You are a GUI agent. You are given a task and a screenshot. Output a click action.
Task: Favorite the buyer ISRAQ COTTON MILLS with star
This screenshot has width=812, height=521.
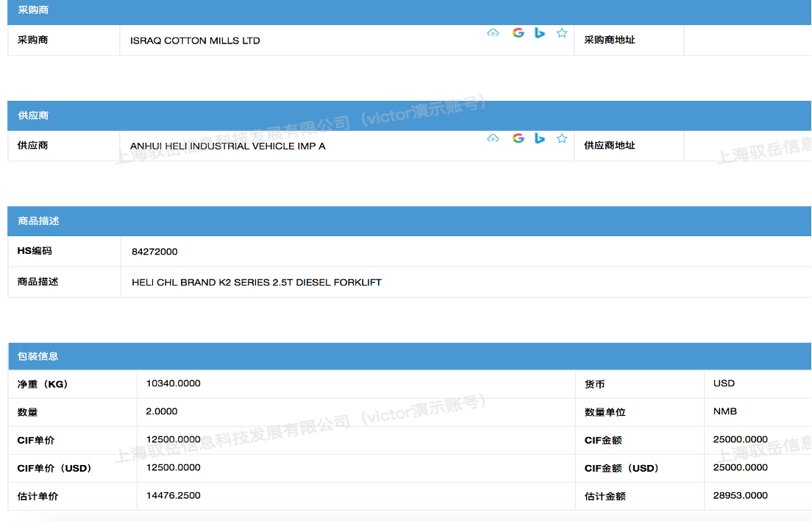[x=562, y=33]
